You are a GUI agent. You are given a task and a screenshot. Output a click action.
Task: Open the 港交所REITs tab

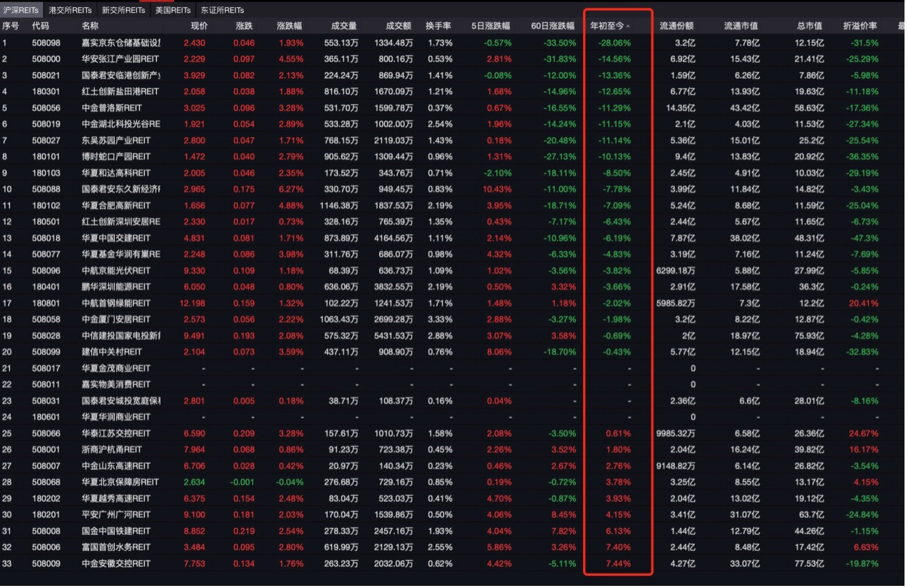click(70, 11)
